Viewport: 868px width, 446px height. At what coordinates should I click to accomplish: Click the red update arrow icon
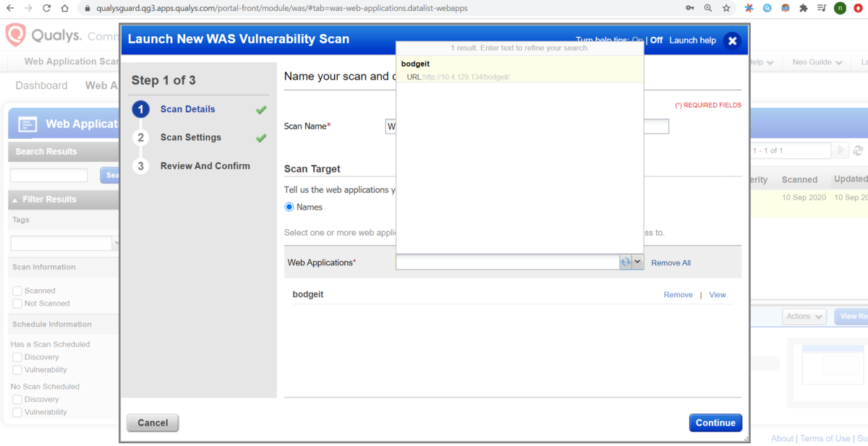tap(859, 9)
